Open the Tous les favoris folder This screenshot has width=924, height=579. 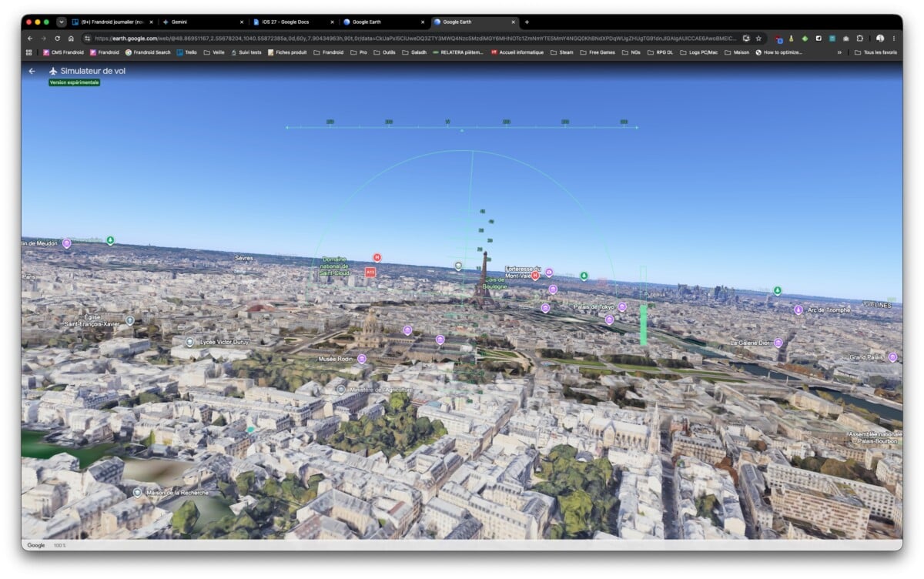(876, 52)
